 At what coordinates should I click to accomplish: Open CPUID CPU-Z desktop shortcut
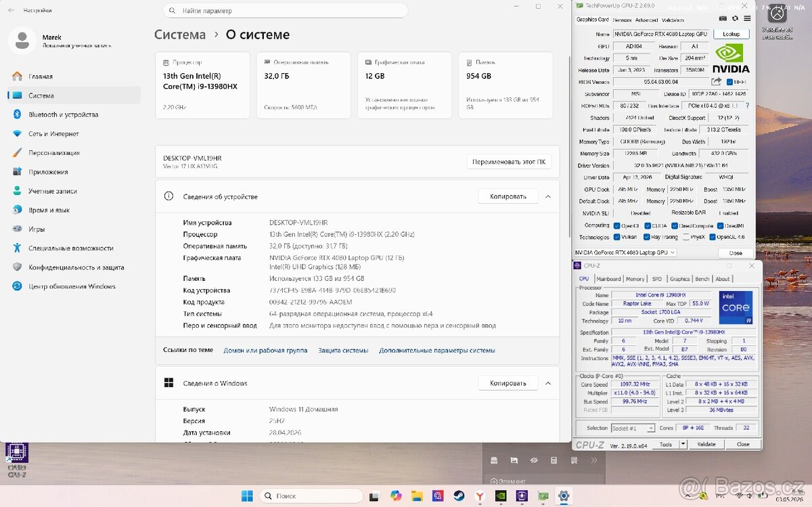pos(16,460)
